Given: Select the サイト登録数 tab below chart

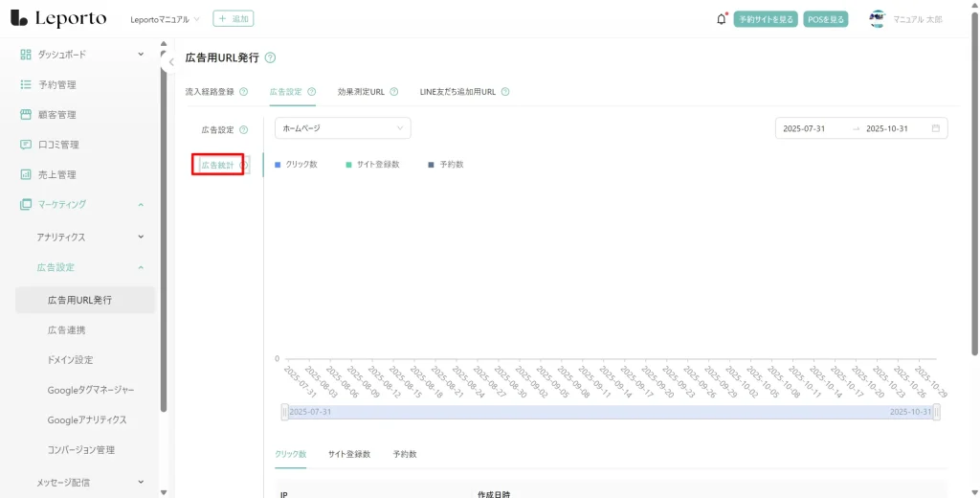Looking at the screenshot, I should click(x=348, y=454).
